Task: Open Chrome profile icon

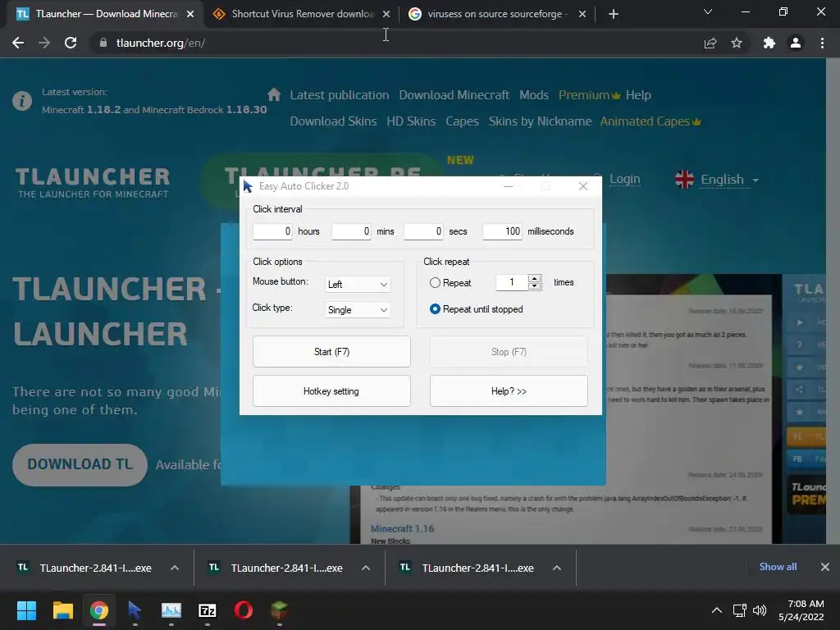Action: (796, 43)
